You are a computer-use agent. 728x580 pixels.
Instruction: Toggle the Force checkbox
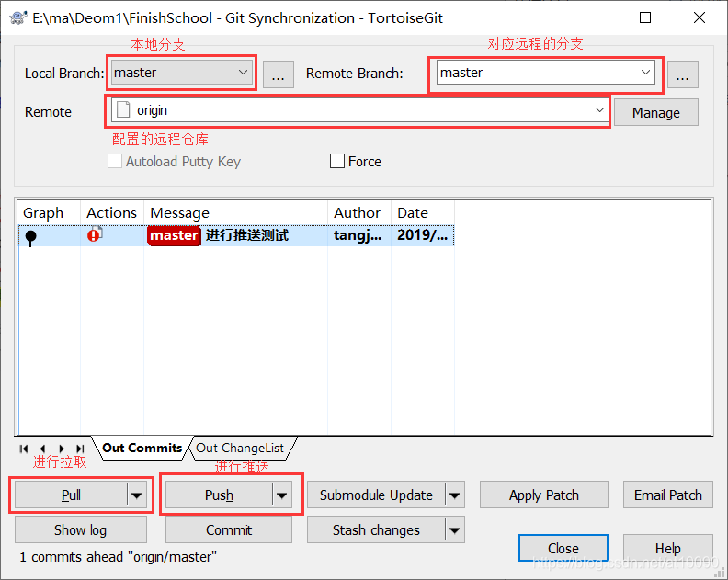337,161
